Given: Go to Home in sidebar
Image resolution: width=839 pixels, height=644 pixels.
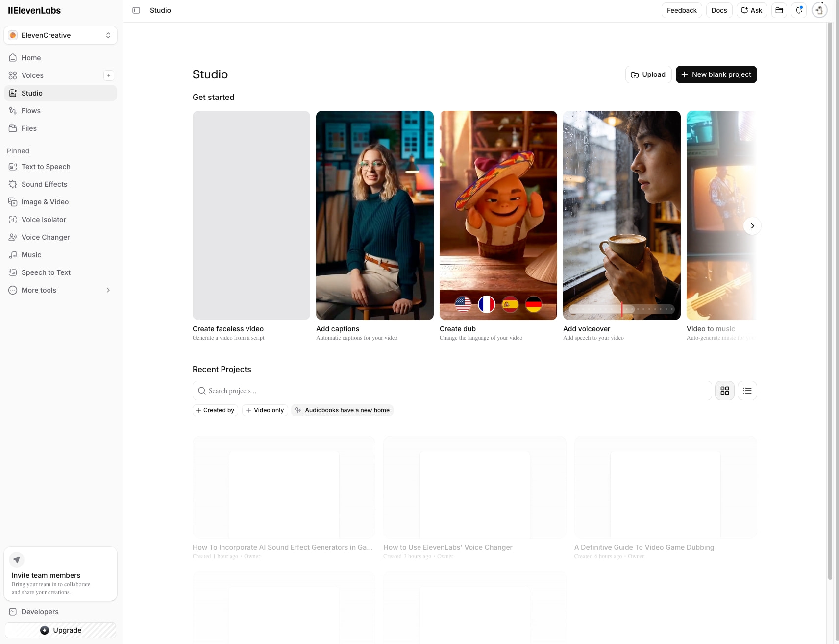Looking at the screenshot, I should click(60, 58).
